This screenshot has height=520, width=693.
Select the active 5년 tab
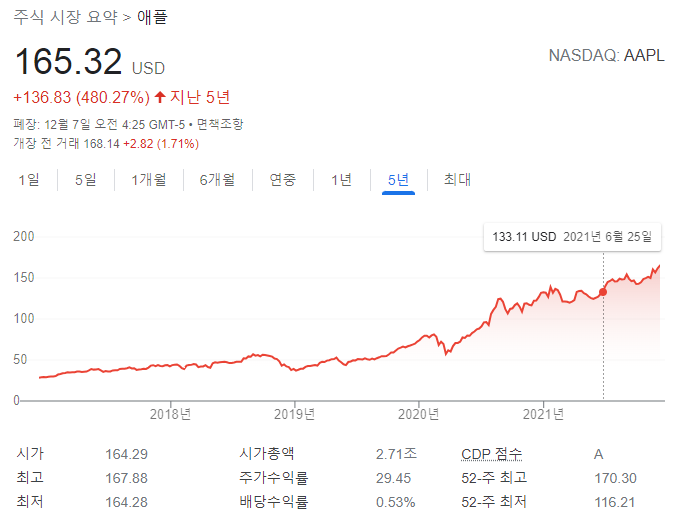398,180
